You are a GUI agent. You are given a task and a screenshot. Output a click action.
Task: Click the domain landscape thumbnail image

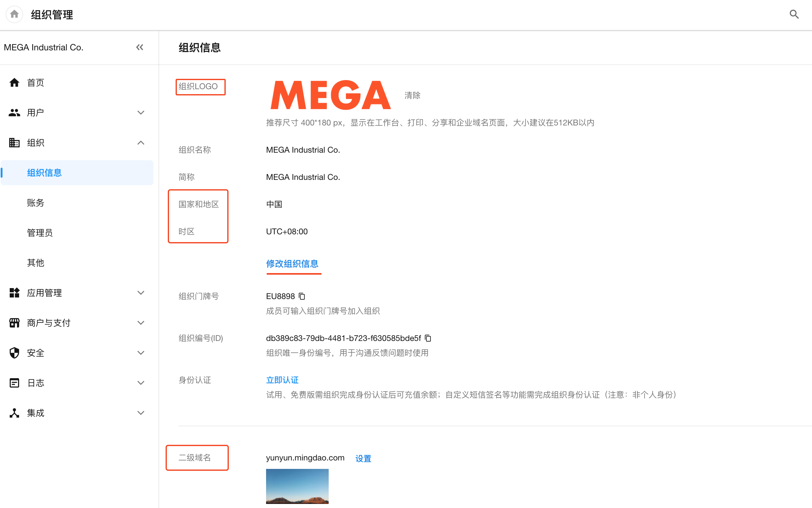(x=297, y=486)
